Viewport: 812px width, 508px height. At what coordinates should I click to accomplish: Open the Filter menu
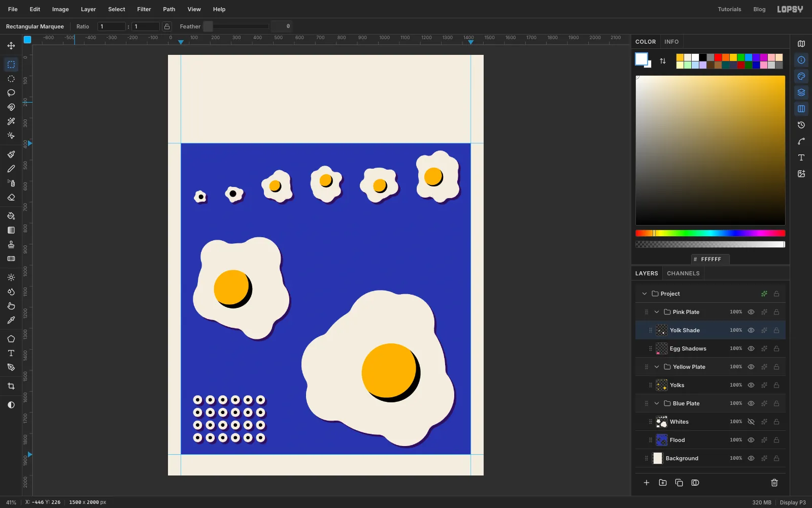click(x=144, y=9)
